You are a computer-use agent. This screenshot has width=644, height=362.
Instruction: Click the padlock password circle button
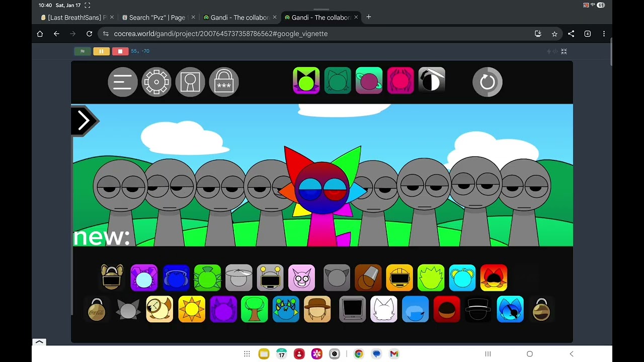(x=224, y=82)
